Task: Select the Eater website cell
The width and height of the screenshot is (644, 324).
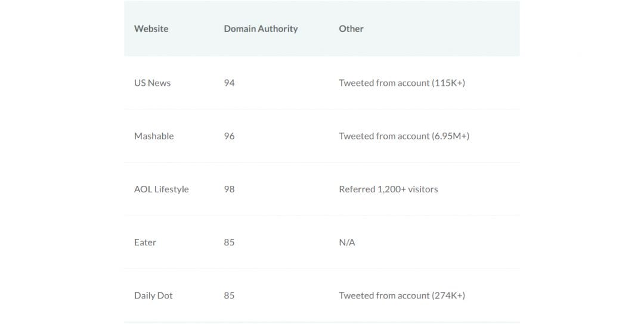Action: pos(145,242)
